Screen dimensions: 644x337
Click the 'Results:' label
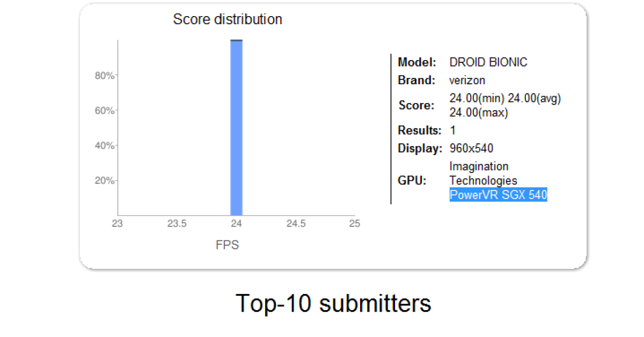(420, 130)
